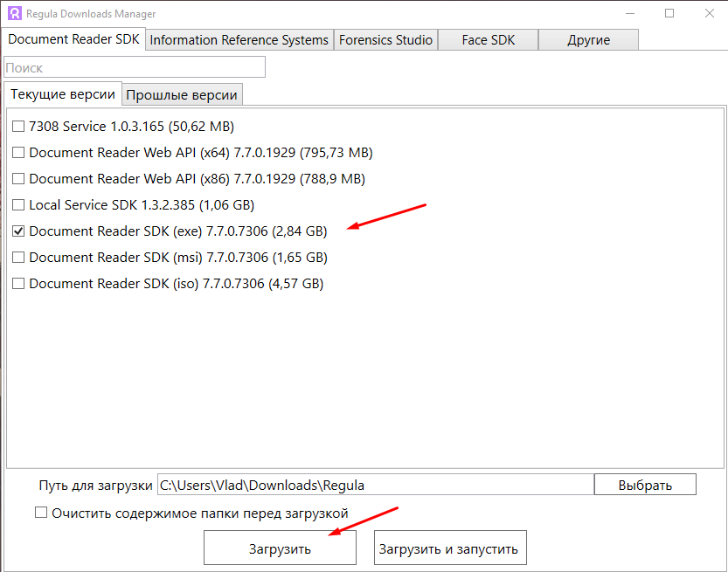Click text 'Document Reader SDK (msi) 7.7.0.7306'
This screenshot has width=728, height=572.
click(149, 258)
